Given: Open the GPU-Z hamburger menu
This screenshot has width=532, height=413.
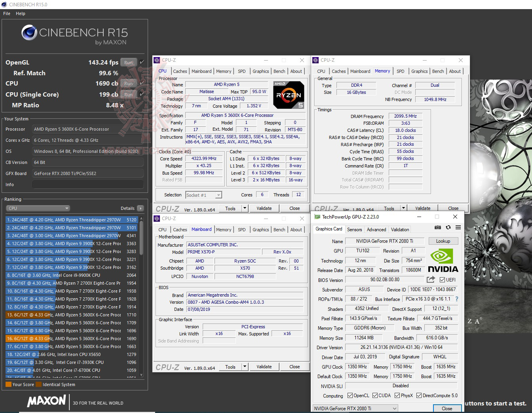Looking at the screenshot, I should coord(458,227).
